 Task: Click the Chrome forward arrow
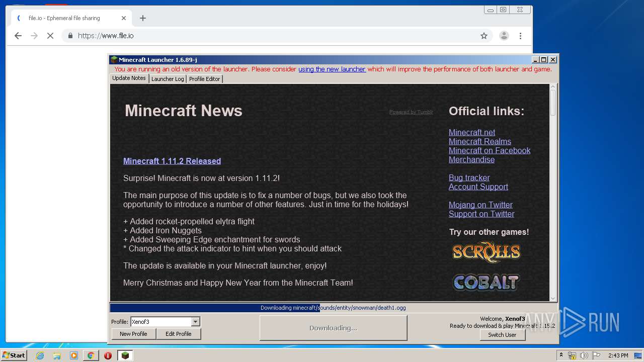click(34, 36)
